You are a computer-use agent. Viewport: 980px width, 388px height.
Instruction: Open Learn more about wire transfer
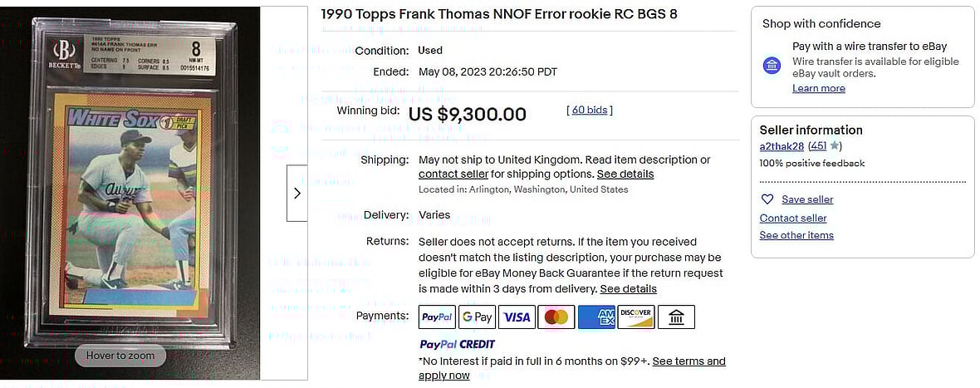point(818,89)
